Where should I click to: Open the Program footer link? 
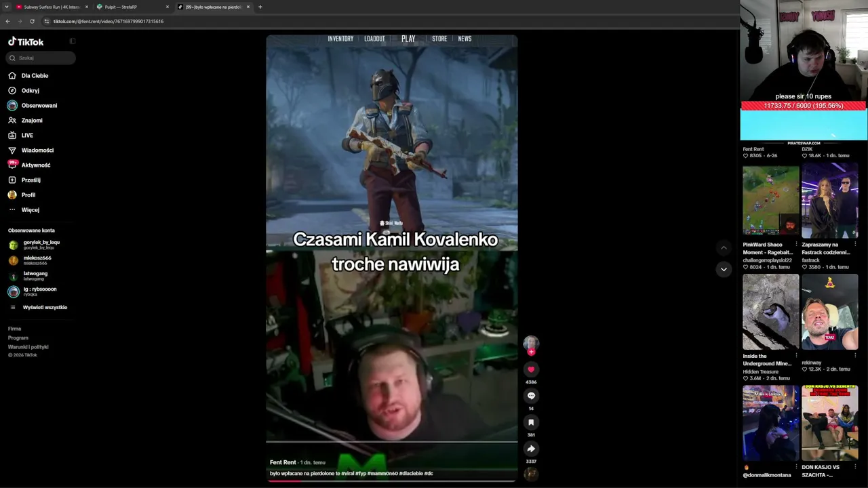(x=18, y=338)
